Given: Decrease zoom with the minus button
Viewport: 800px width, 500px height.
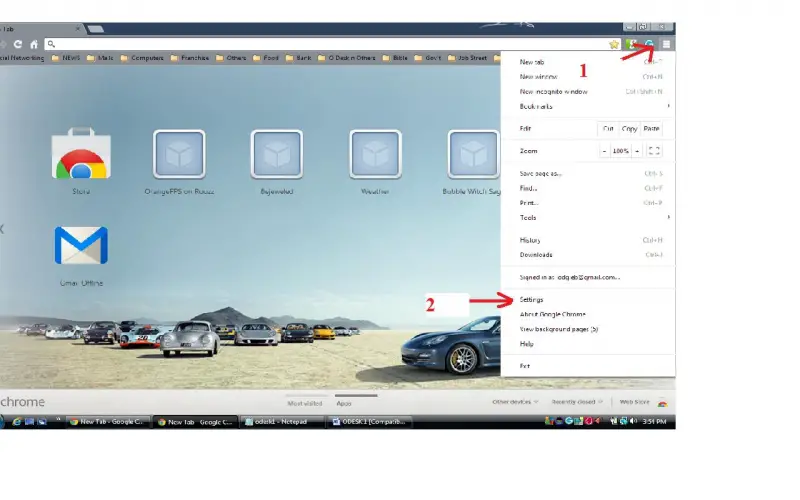Looking at the screenshot, I should tap(605, 151).
